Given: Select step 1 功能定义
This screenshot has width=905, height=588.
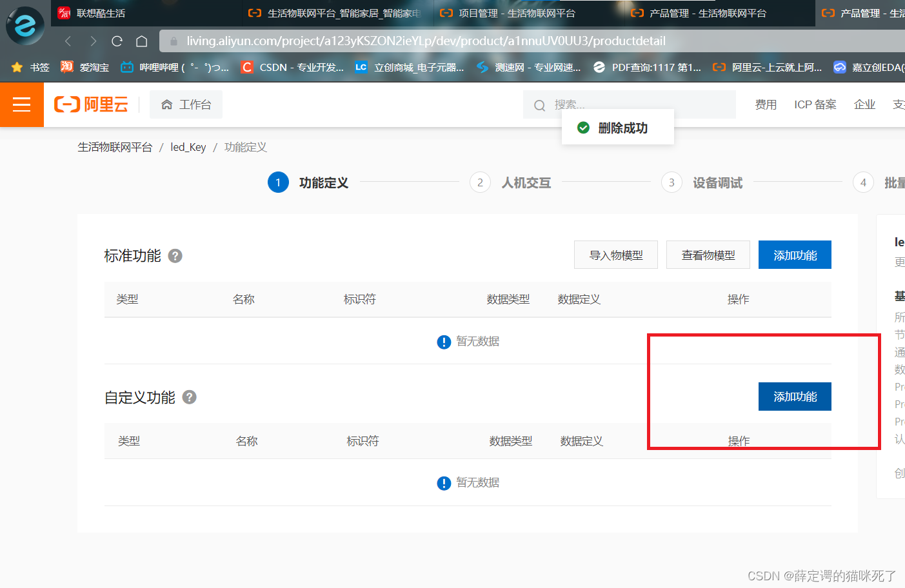Looking at the screenshot, I should 308,182.
